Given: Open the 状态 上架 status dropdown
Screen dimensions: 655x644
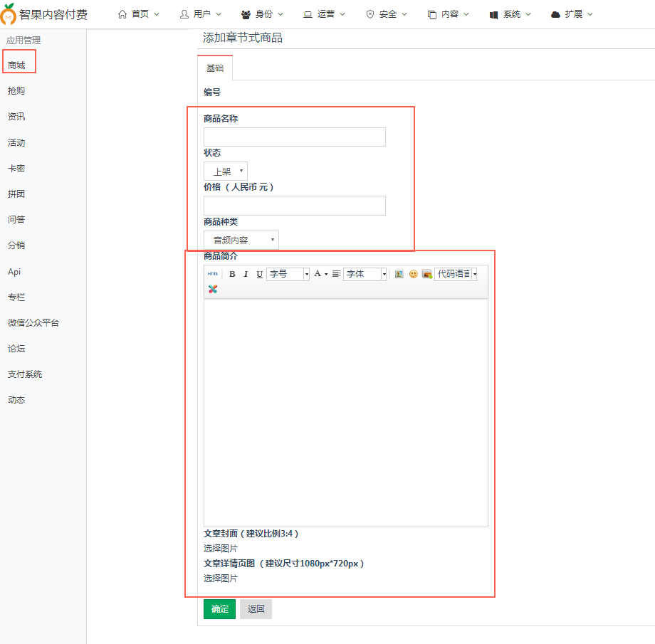Looking at the screenshot, I should [226, 171].
